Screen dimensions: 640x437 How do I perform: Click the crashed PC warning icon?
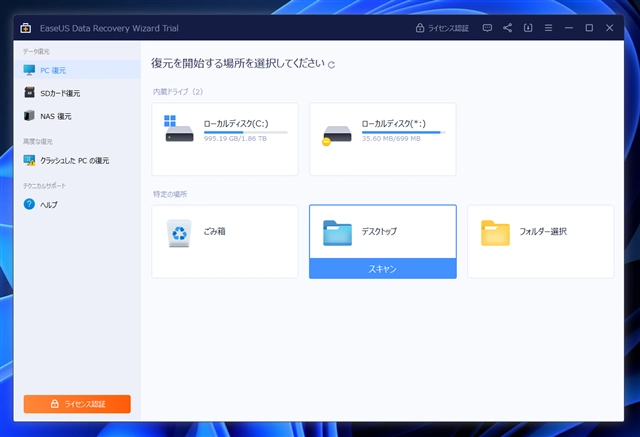coord(29,160)
